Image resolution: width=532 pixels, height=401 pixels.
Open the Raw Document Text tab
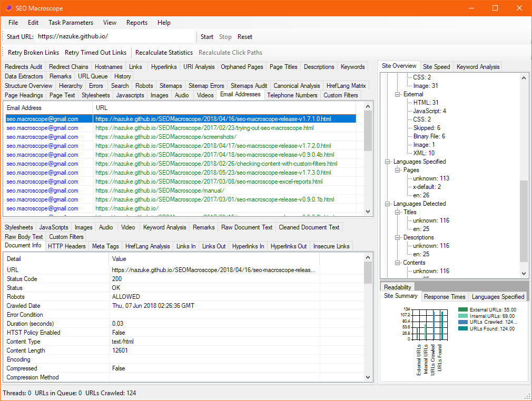tap(247, 227)
